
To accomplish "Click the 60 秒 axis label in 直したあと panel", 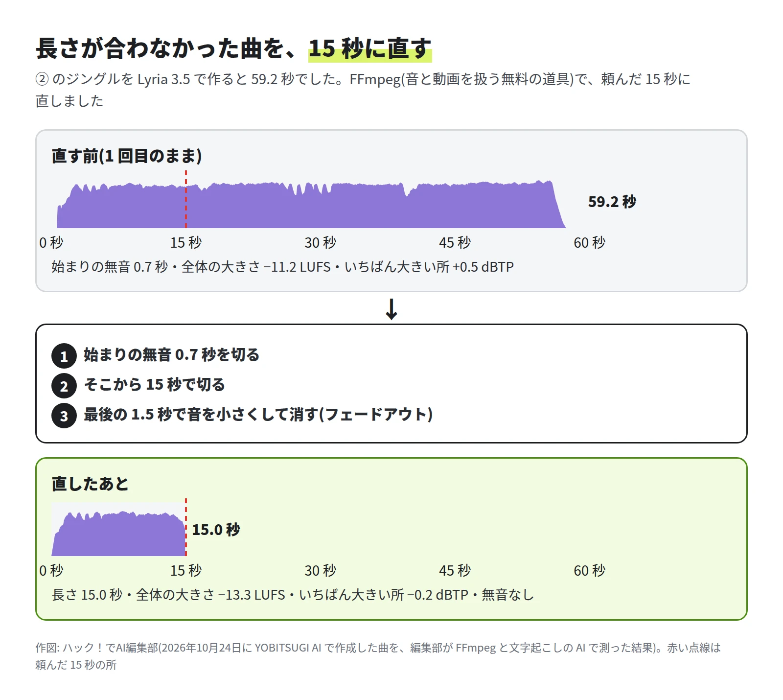I will 590,570.
